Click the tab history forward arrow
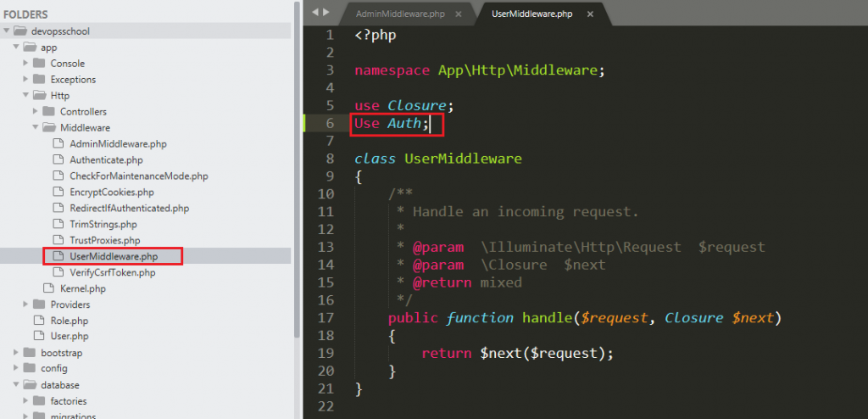 click(326, 13)
